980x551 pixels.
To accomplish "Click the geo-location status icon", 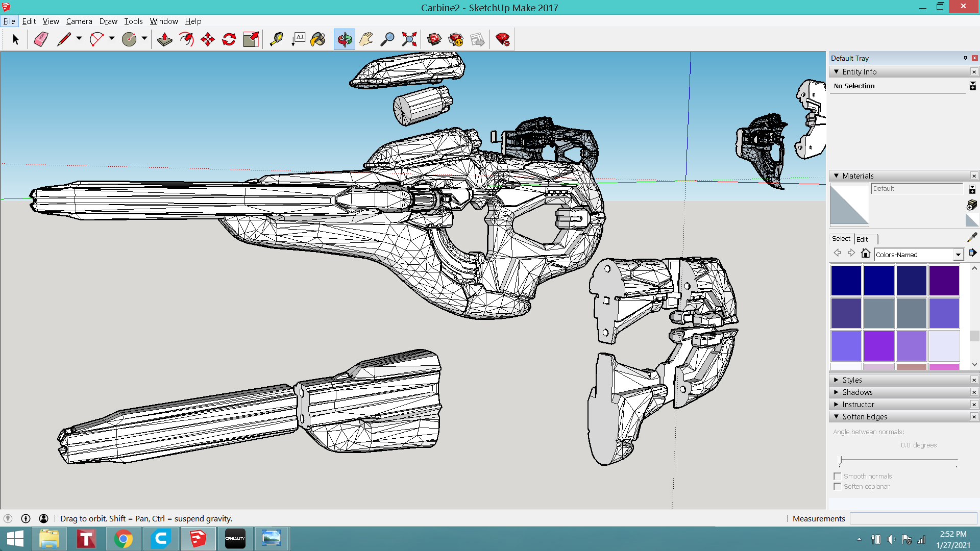I will point(8,518).
